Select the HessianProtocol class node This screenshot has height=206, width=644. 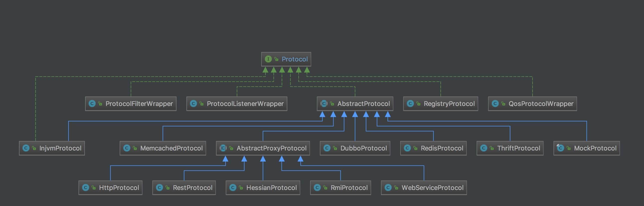coord(263,188)
